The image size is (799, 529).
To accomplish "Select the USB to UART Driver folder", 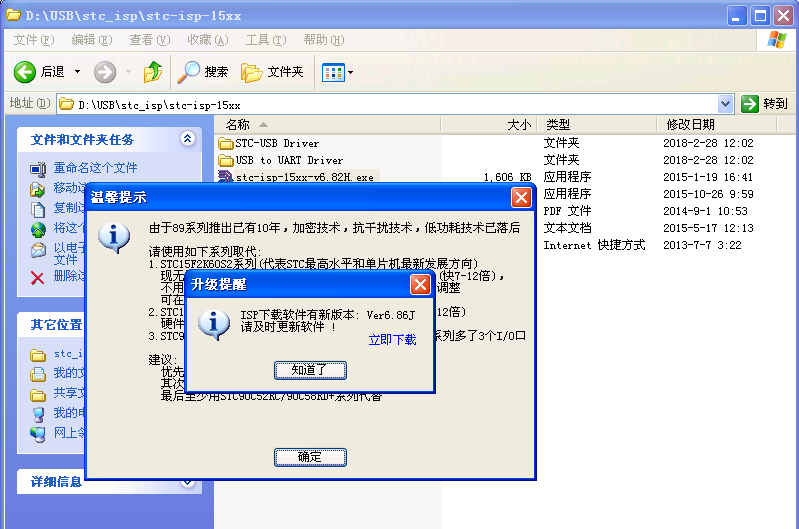I will click(281, 160).
